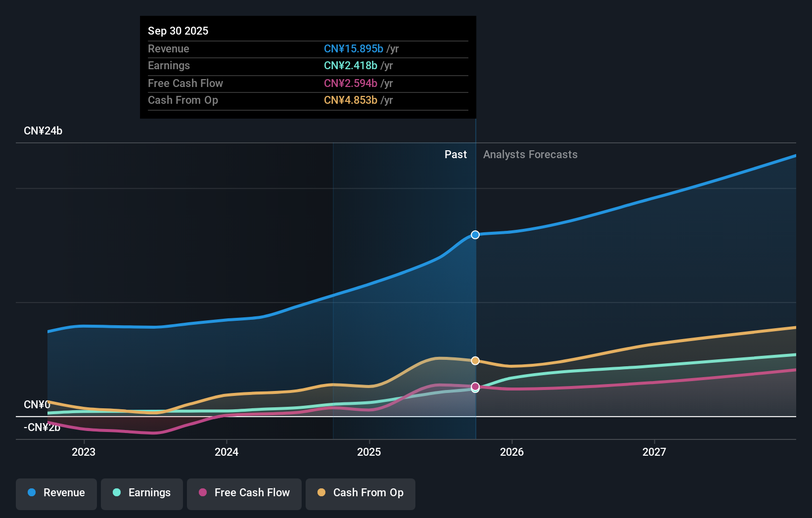The width and height of the screenshot is (812, 518).
Task: Click the CN¥24b axis gridline label
Action: click(x=43, y=130)
